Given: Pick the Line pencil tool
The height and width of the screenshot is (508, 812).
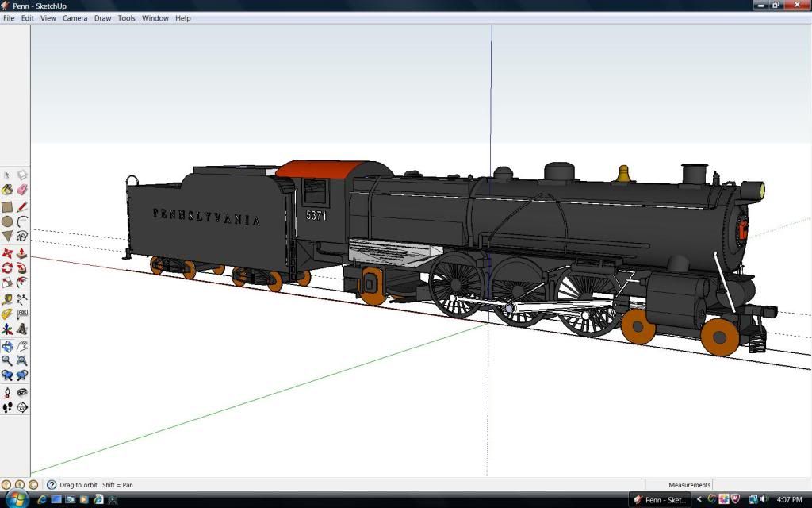Looking at the screenshot, I should [21, 207].
